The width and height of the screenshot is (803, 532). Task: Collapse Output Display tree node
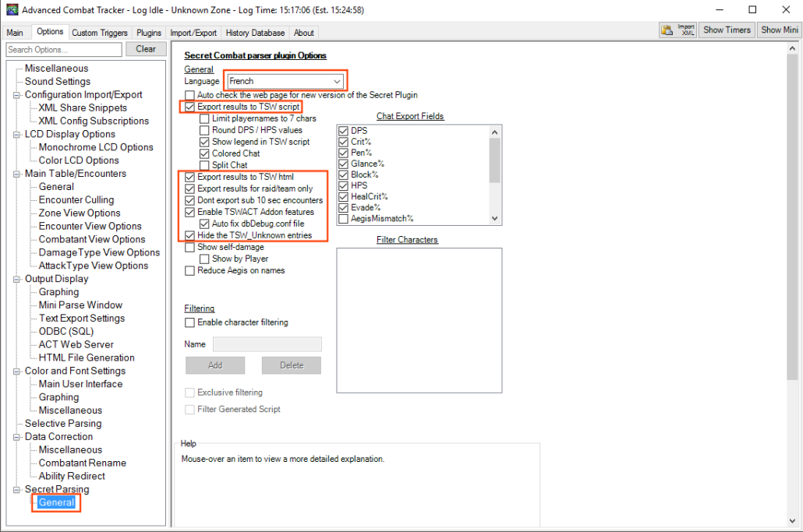16,280
